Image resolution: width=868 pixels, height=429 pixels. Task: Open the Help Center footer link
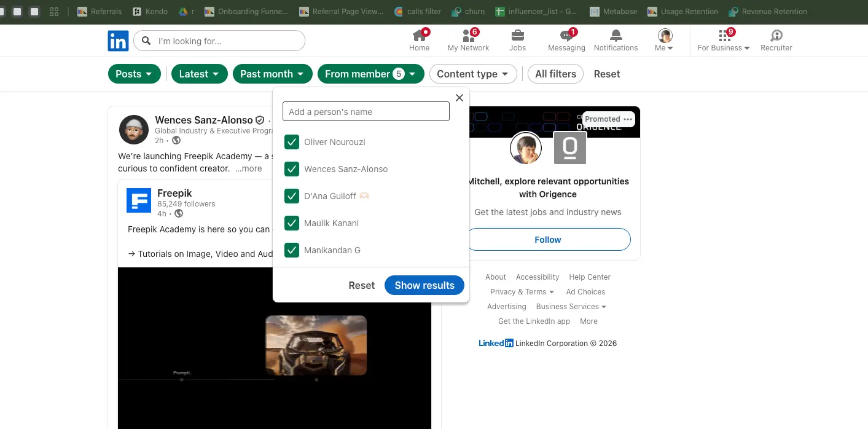coord(590,277)
